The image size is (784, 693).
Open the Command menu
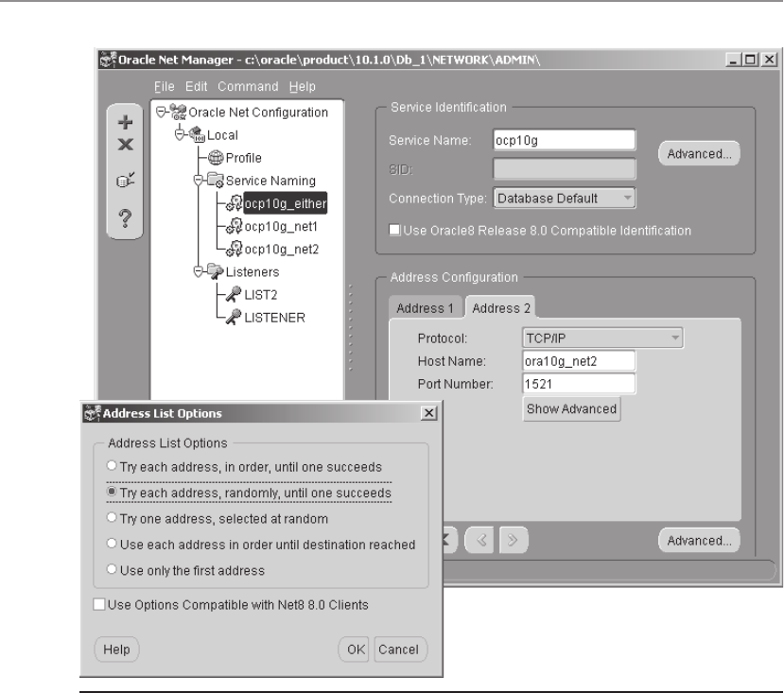coord(248,86)
